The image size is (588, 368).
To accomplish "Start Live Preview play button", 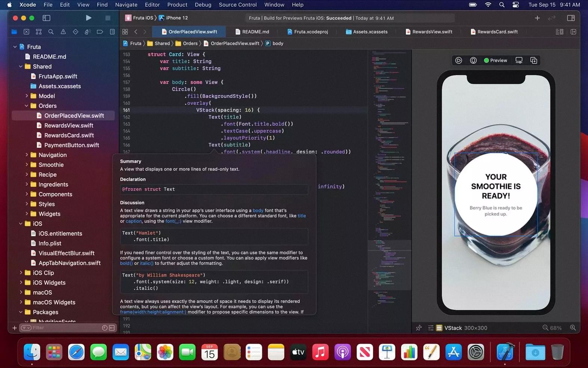I will pos(459,60).
